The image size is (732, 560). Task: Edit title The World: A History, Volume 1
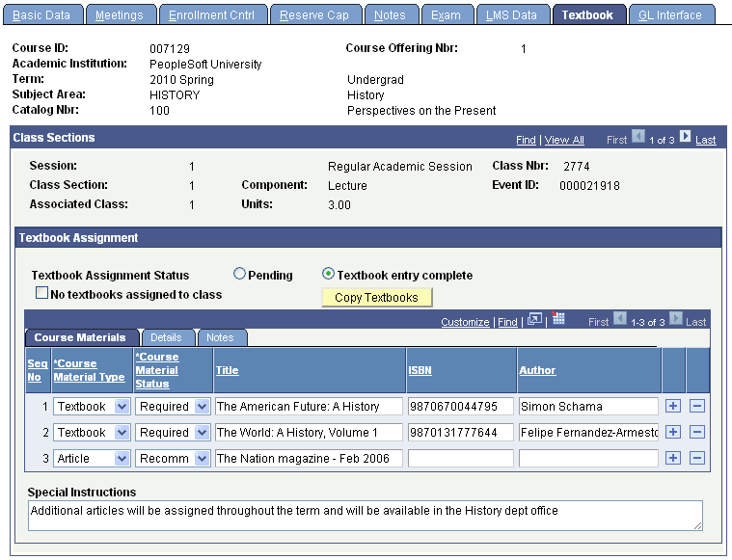coord(309,433)
